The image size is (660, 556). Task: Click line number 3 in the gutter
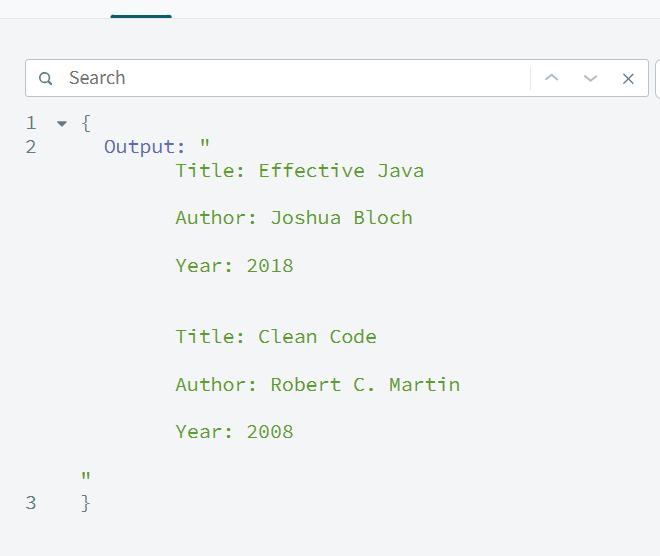[x=31, y=503]
